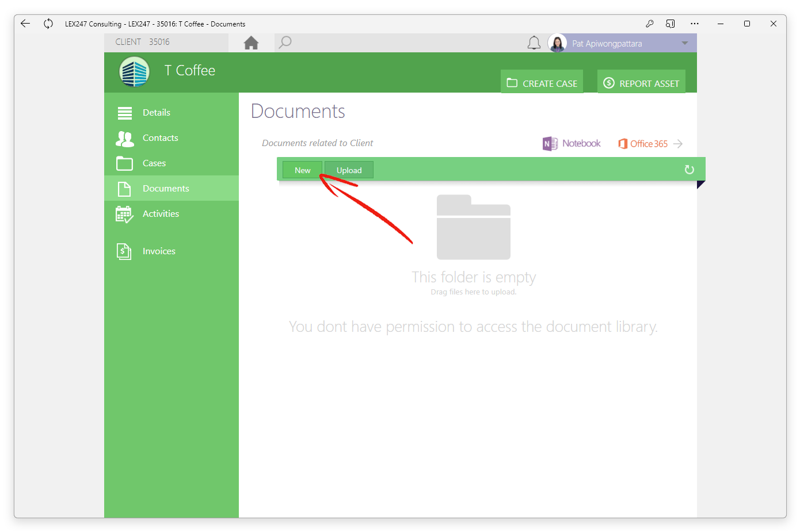
Task: Click the CREATE CASE button
Action: (542, 82)
